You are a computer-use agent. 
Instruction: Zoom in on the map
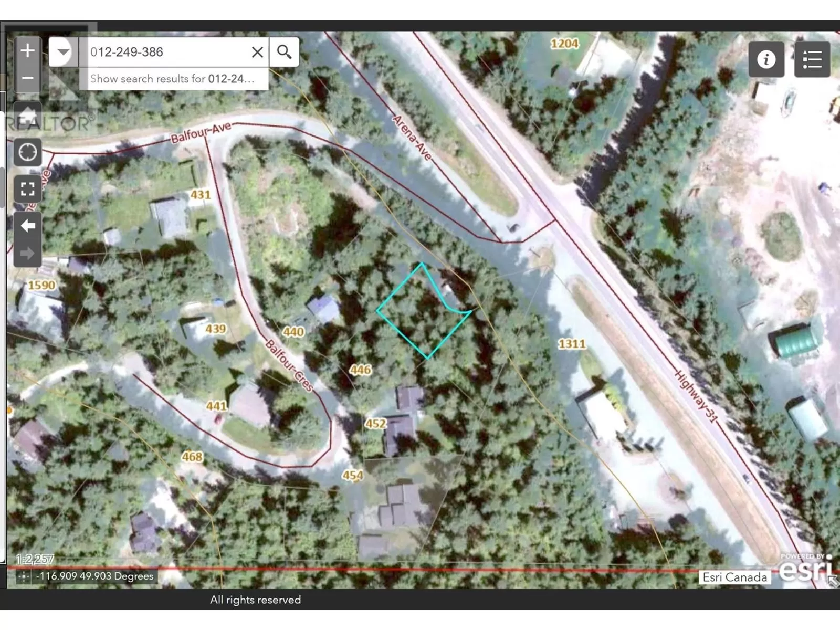[x=27, y=51]
